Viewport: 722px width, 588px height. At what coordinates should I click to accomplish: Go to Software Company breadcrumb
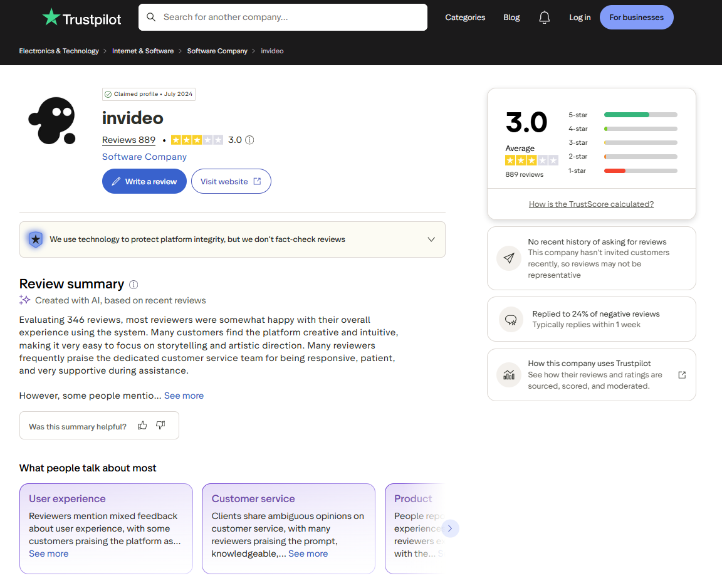[217, 51]
